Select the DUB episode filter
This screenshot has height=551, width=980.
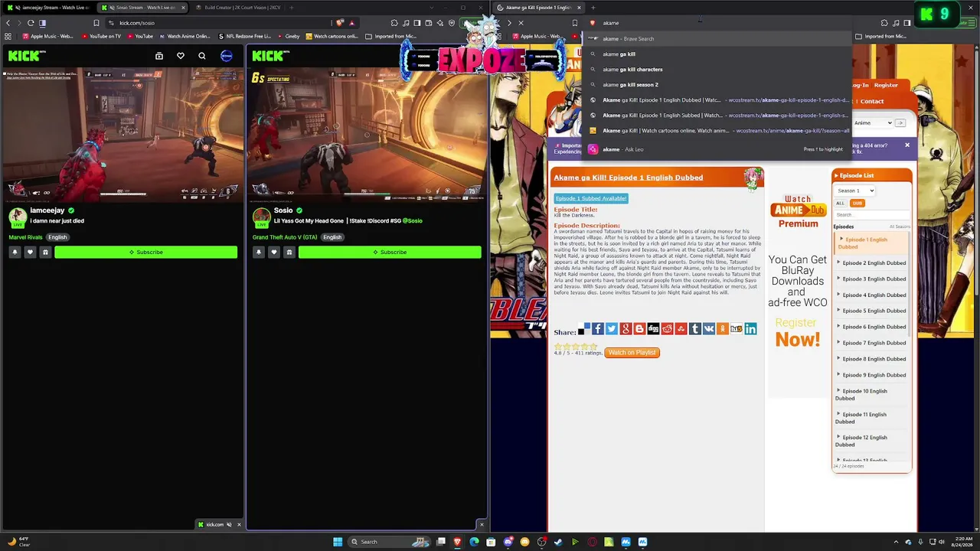pyautogui.click(x=857, y=203)
